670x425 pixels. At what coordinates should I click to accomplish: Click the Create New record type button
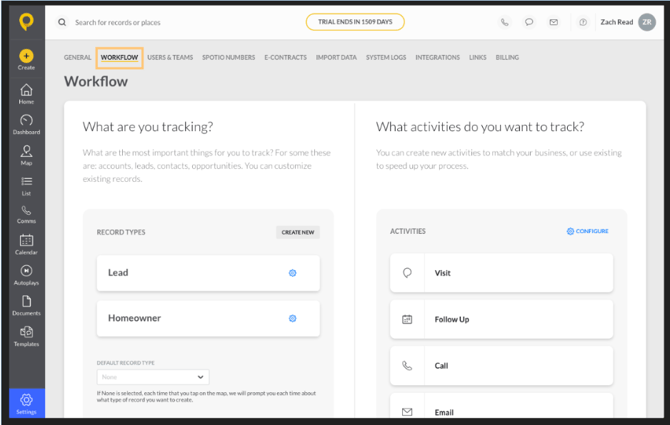click(x=298, y=232)
